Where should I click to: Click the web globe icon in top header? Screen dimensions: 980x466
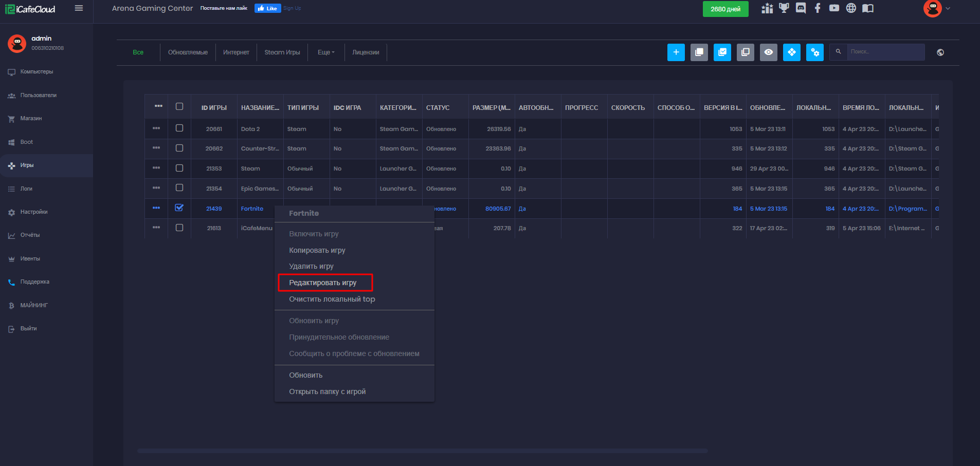(851, 8)
